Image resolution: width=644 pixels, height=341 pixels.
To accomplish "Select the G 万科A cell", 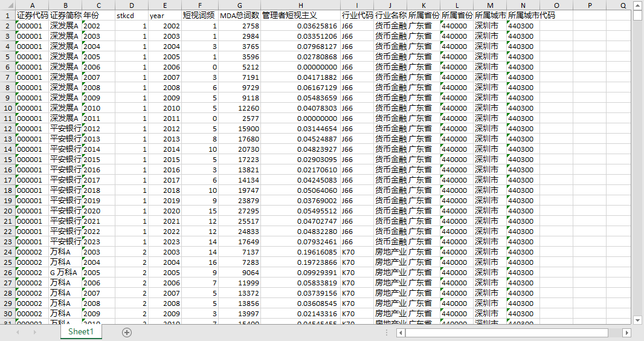I will point(65,273).
